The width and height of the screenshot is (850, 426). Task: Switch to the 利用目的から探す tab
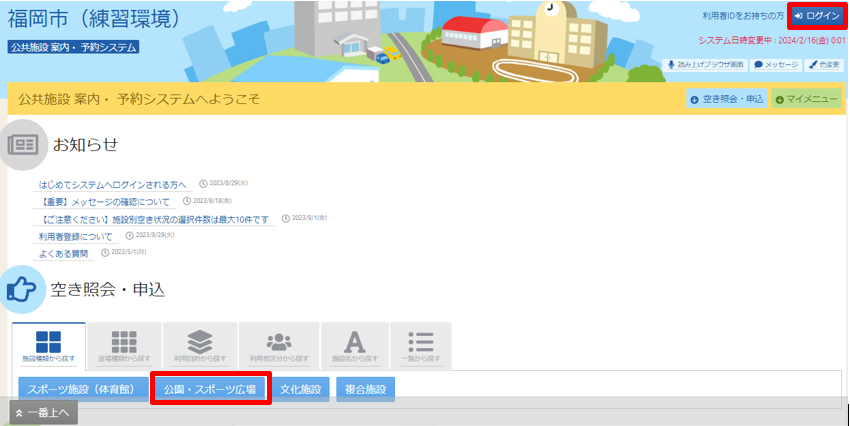point(200,346)
